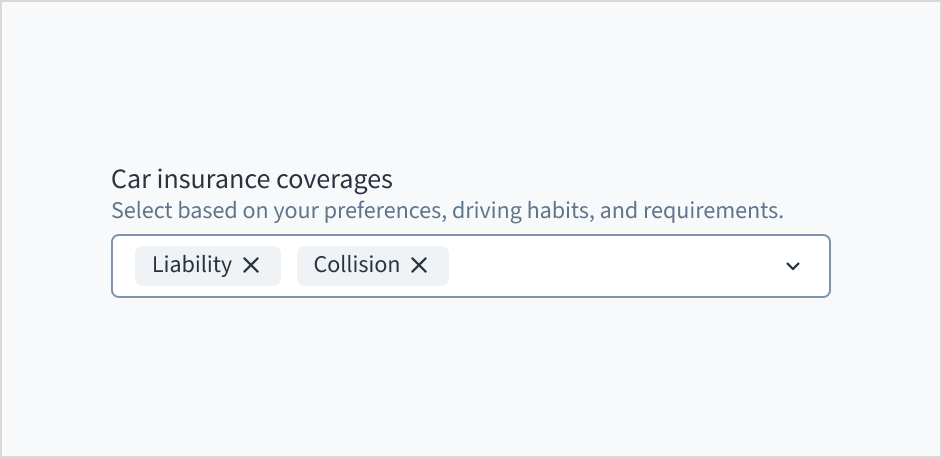Delete Collision using its cross icon
The width and height of the screenshot is (942, 458).
pos(419,265)
